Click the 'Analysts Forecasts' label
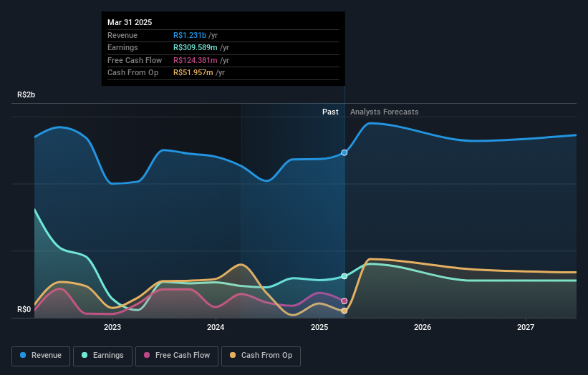Image resolution: width=588 pixels, height=375 pixels. tap(385, 112)
